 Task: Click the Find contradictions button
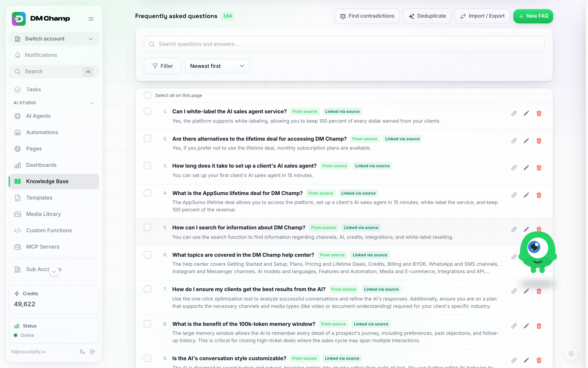tap(367, 16)
